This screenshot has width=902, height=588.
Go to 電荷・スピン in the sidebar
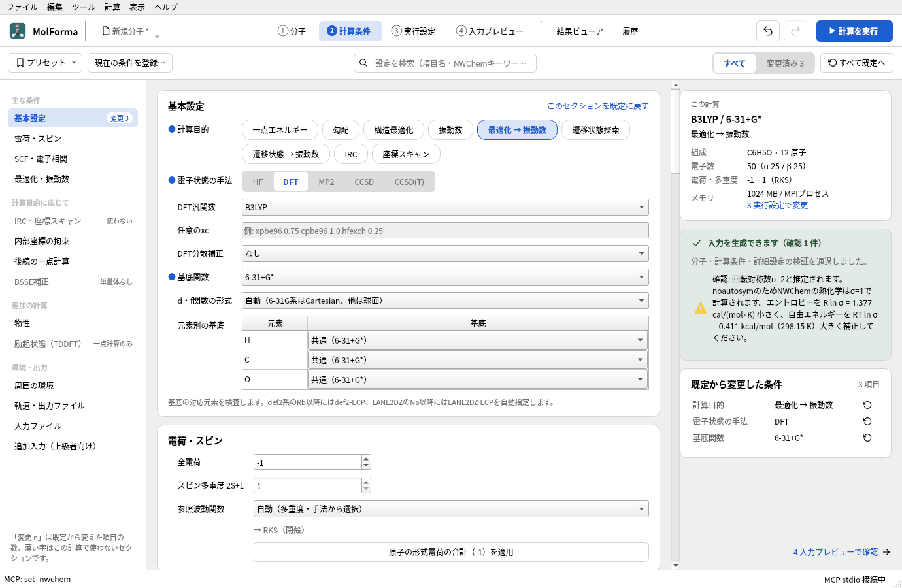click(73, 139)
